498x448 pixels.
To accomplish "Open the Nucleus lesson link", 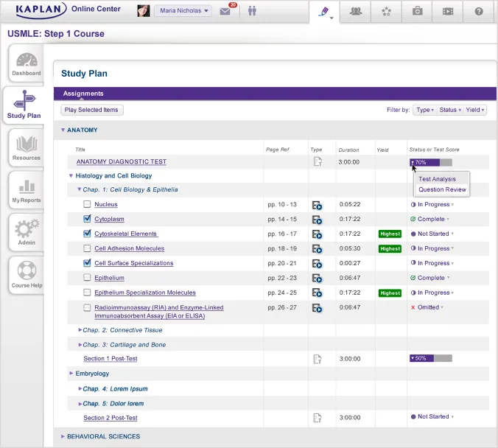I will click(106, 204).
